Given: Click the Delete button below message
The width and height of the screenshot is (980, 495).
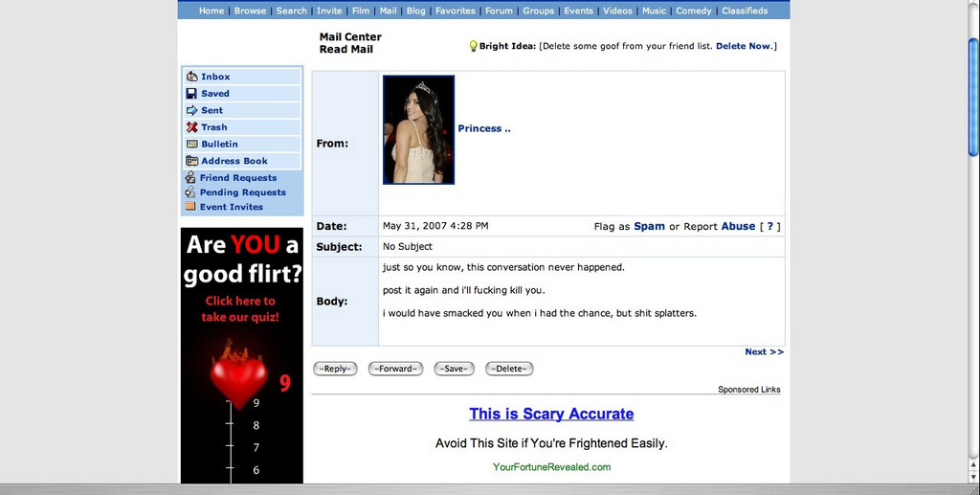Looking at the screenshot, I should (x=509, y=369).
